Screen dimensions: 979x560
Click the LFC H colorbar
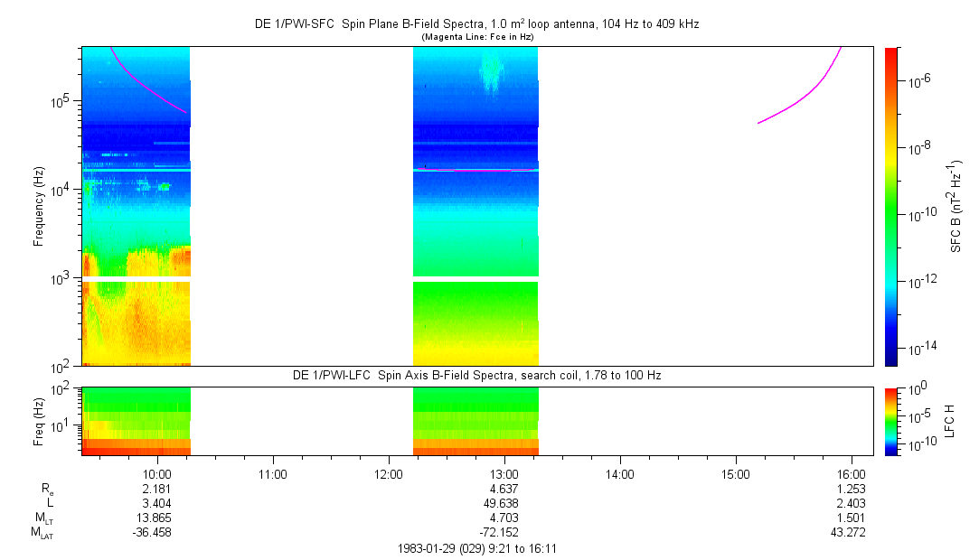pos(891,420)
